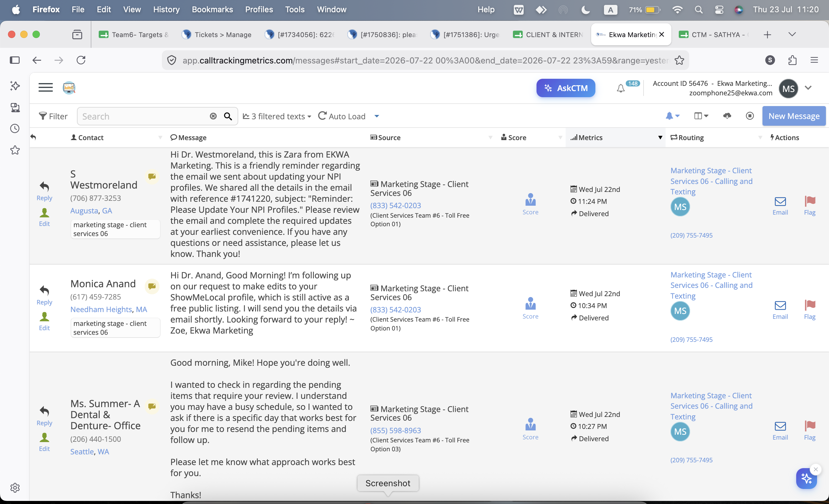Viewport: 829px width, 504px height.
Task: Open the Firefox History menu
Action: pyautogui.click(x=166, y=10)
